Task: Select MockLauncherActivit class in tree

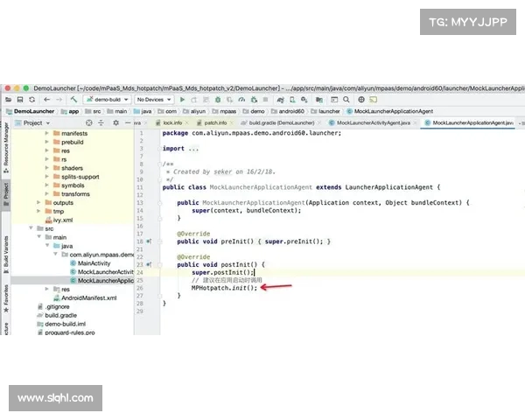Action: [x=101, y=272]
